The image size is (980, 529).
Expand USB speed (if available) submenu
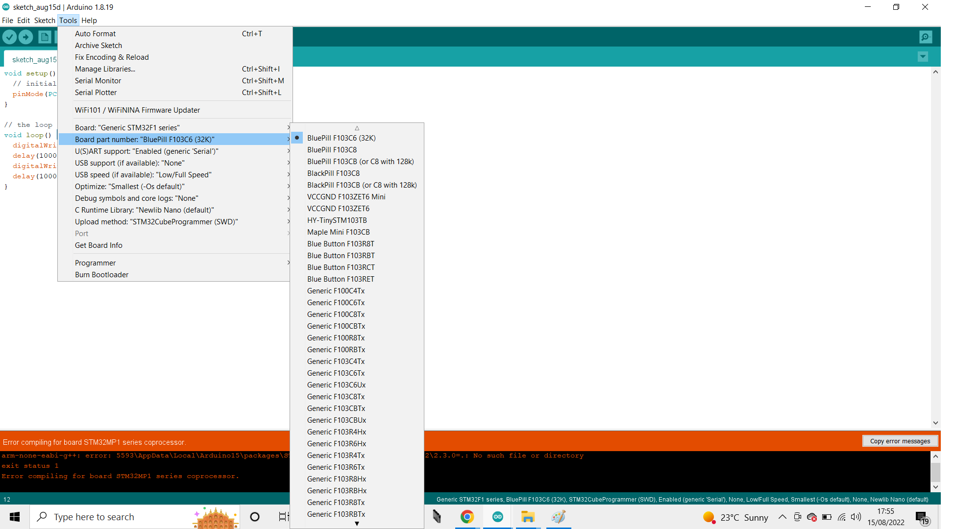(x=175, y=175)
